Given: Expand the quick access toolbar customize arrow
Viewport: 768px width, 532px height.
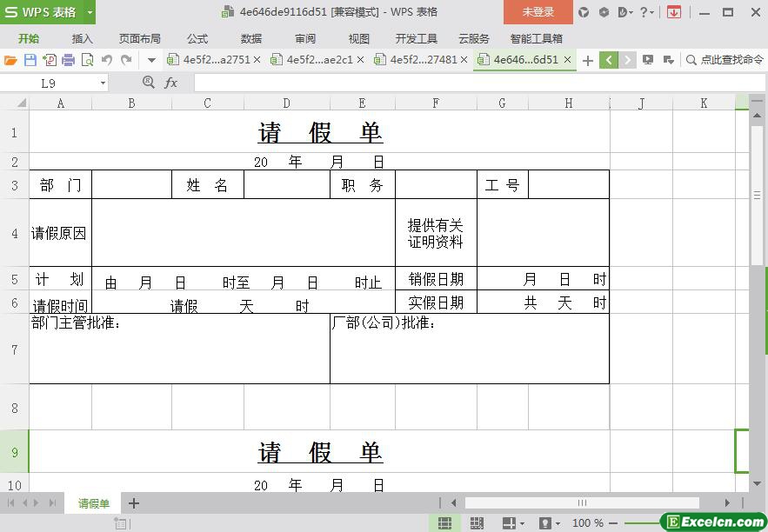Looking at the screenshot, I should (151, 60).
